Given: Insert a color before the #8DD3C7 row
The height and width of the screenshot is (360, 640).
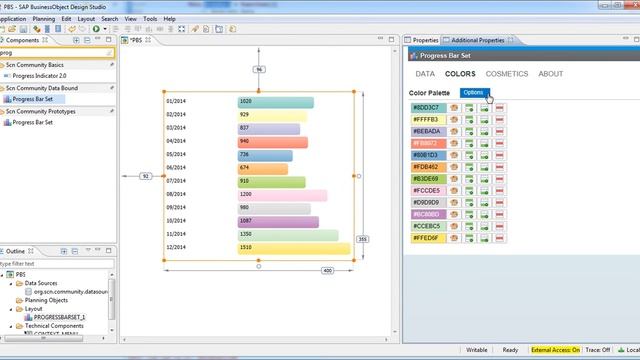Looking at the screenshot, I should pos(469,108).
